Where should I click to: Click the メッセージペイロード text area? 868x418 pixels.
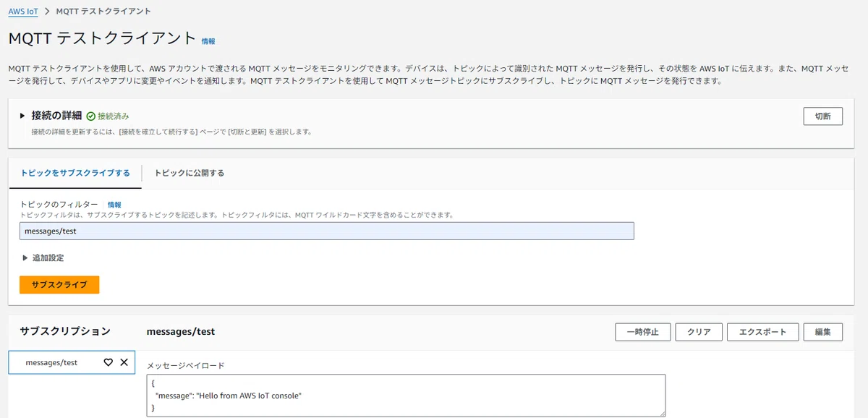(x=406, y=395)
